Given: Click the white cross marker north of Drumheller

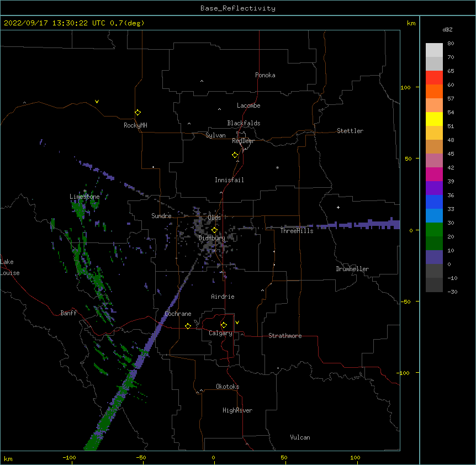Looking at the screenshot, I should click(338, 207).
